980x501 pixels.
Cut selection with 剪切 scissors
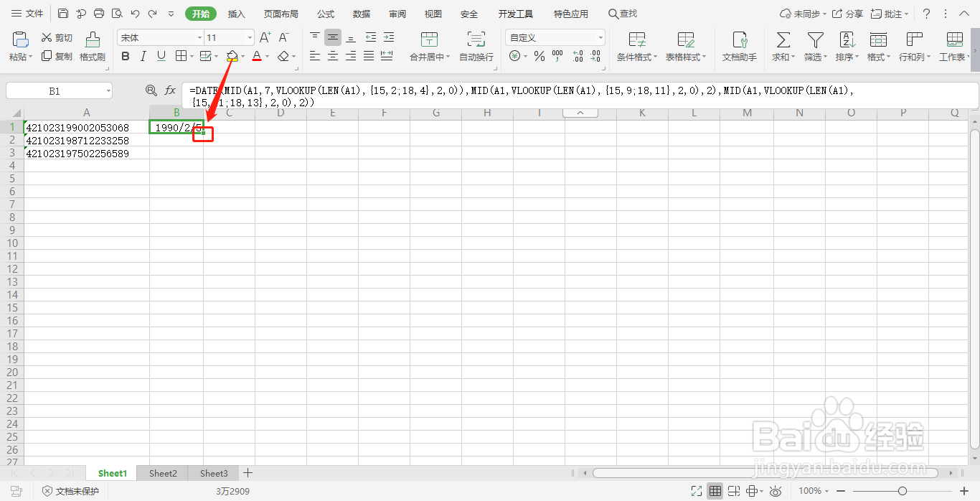tap(57, 38)
